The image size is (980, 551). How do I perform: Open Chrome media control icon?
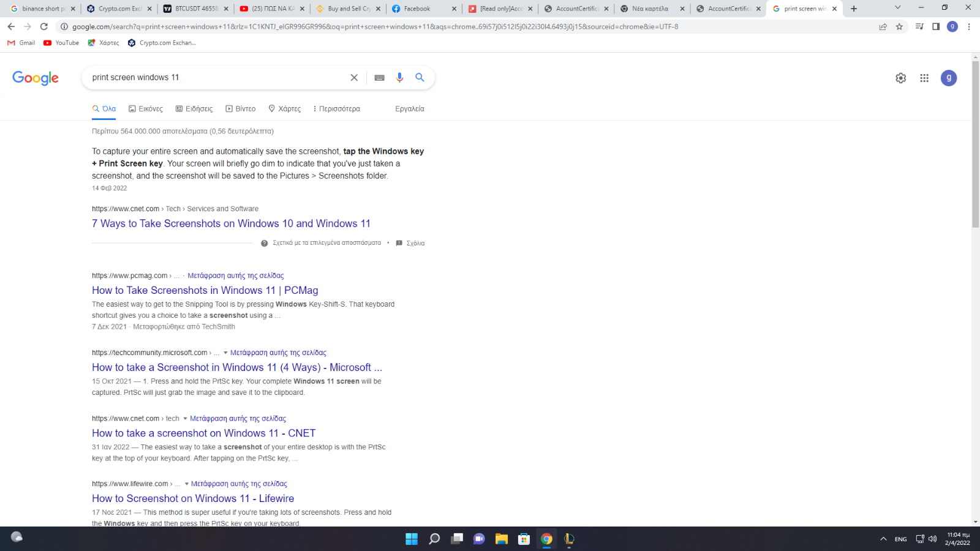pyautogui.click(x=919, y=26)
